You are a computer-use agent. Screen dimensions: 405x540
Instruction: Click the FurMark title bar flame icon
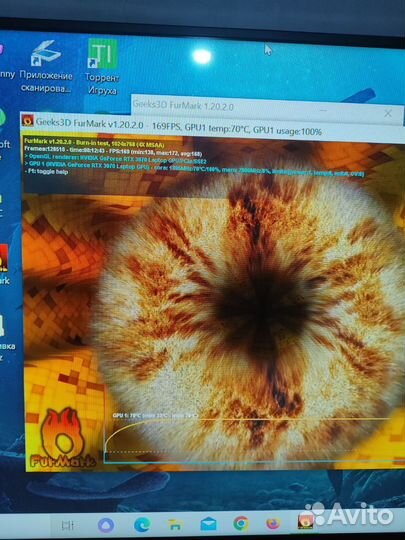pos(28,121)
